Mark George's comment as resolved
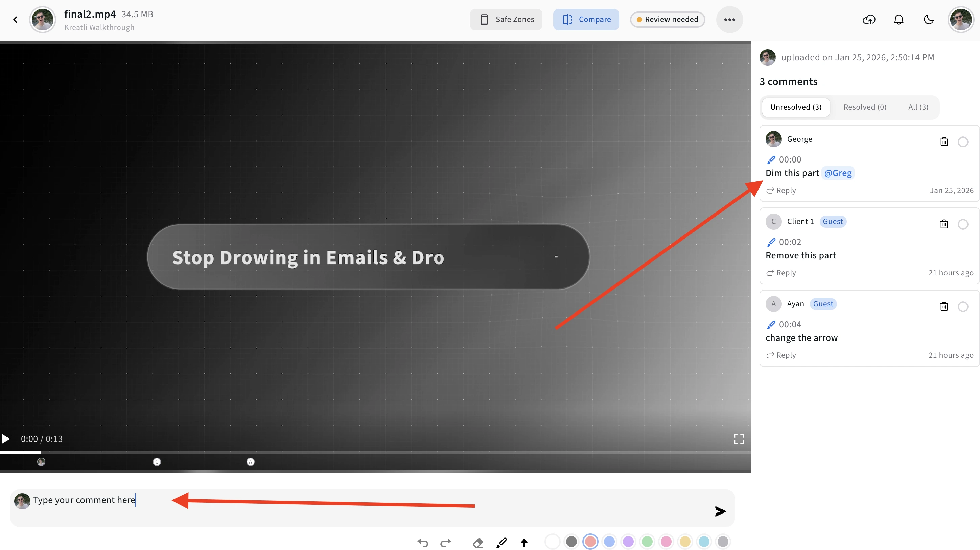Image resolution: width=980 pixels, height=550 pixels. (963, 142)
